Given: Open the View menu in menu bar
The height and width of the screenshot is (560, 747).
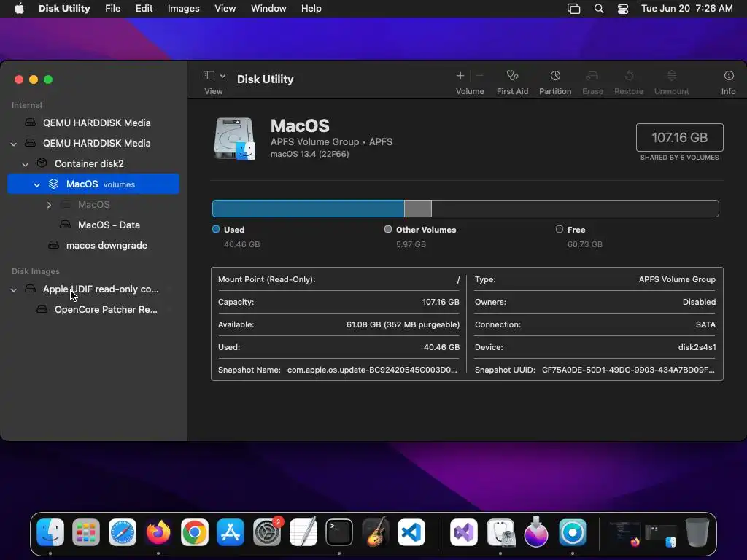Looking at the screenshot, I should (225, 9).
